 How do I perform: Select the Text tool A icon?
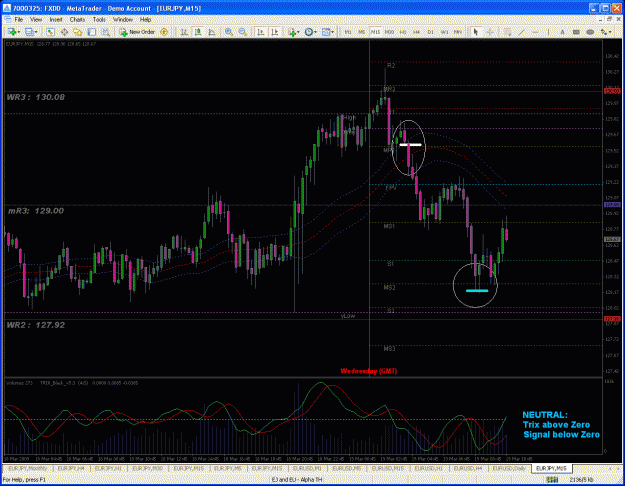562,32
